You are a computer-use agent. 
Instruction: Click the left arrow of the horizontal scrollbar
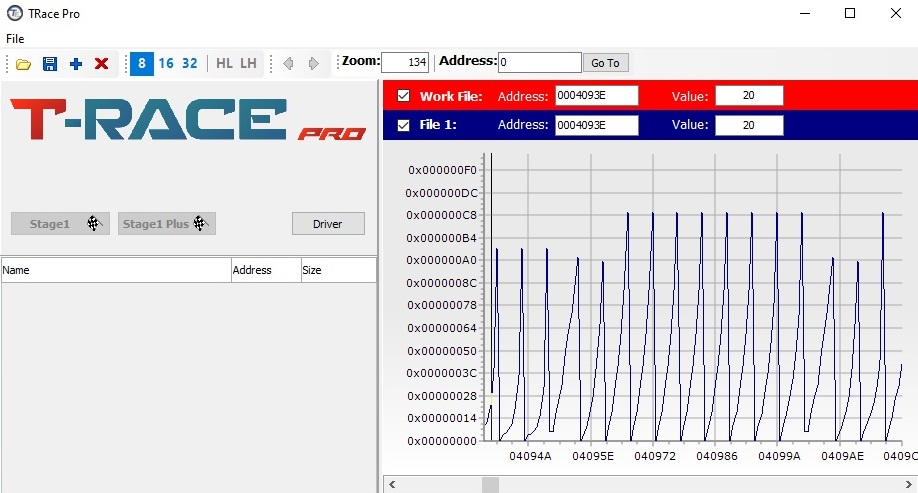click(391, 484)
